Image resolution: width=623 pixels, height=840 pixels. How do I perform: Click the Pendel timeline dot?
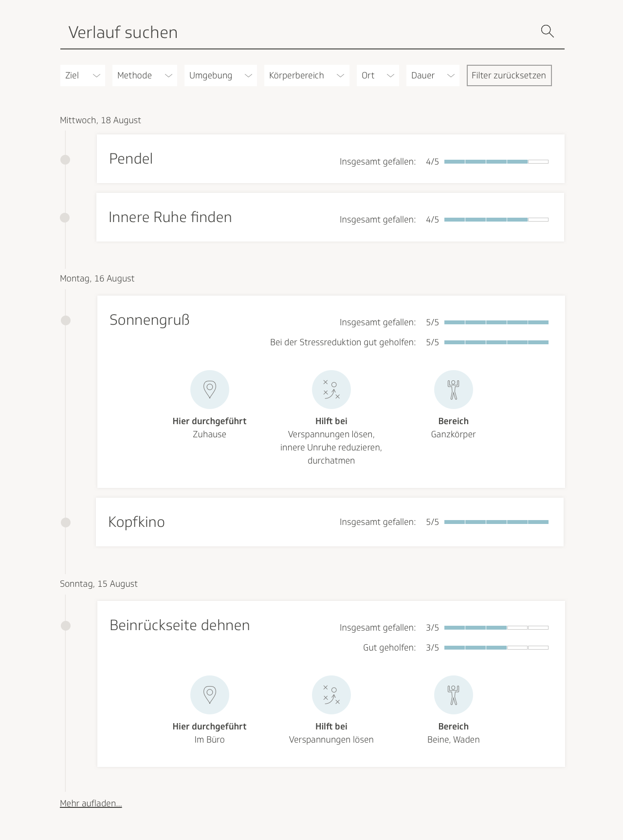pos(65,160)
